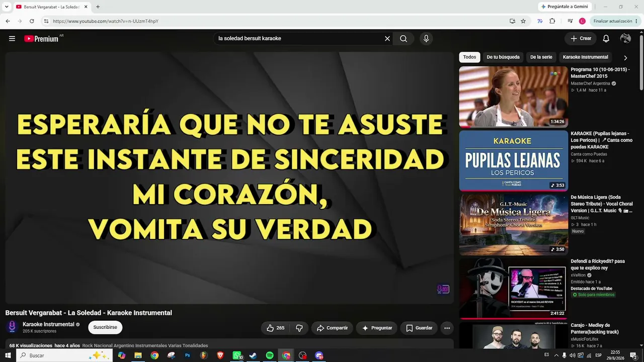Click the Compartir button
Screen dimensions: 644x362
tap(332, 328)
